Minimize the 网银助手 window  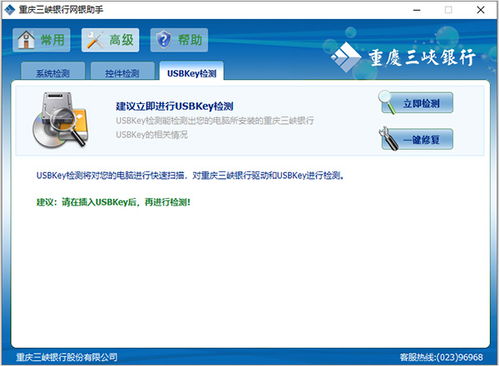[x=417, y=10]
